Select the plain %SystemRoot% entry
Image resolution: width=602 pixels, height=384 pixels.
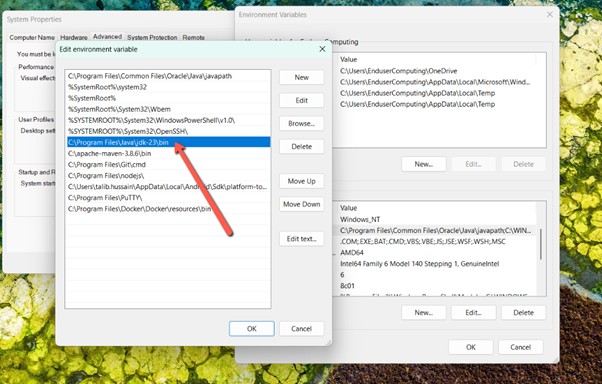169,98
